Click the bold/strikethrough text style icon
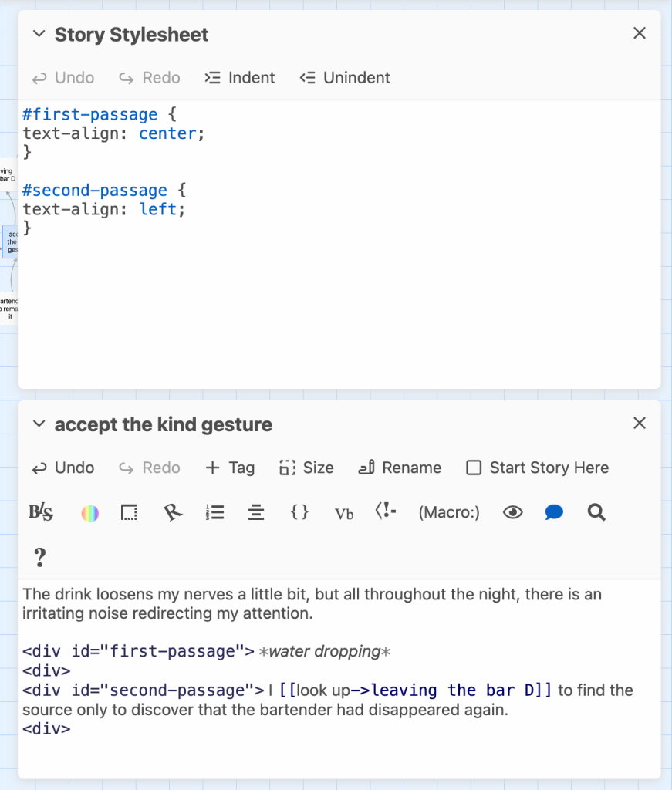Screen dimensions: 672x790 click(x=41, y=513)
